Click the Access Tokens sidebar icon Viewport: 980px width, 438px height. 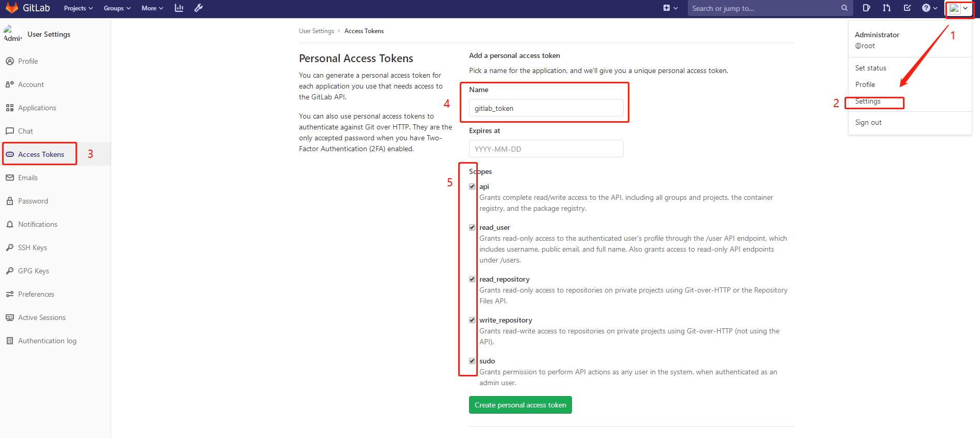[x=9, y=154]
